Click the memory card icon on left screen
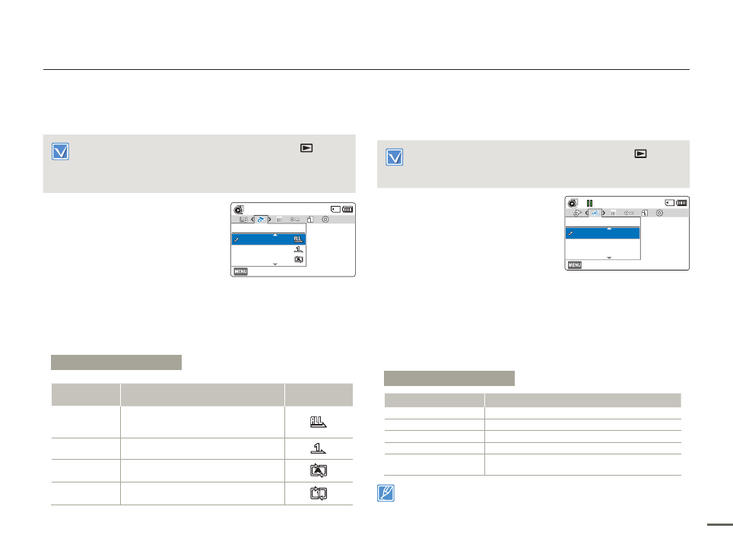The height and width of the screenshot is (560, 733). [335, 208]
